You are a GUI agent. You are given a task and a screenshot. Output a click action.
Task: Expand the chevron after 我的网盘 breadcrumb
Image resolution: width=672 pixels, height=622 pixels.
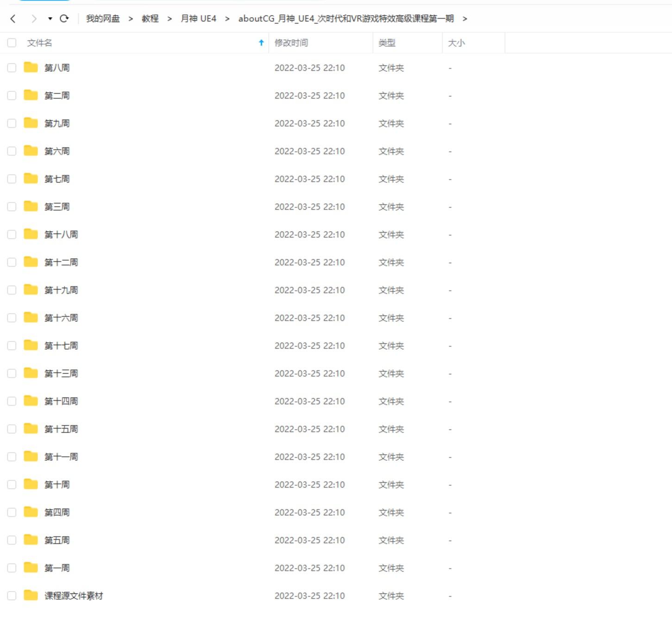click(x=131, y=19)
